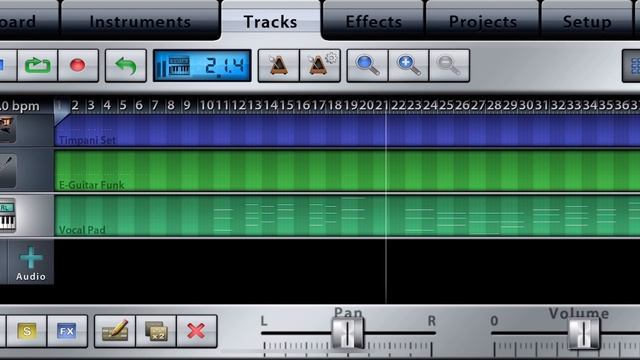
Task: Select the E-Guitar Funk track clip
Action: click(347, 170)
